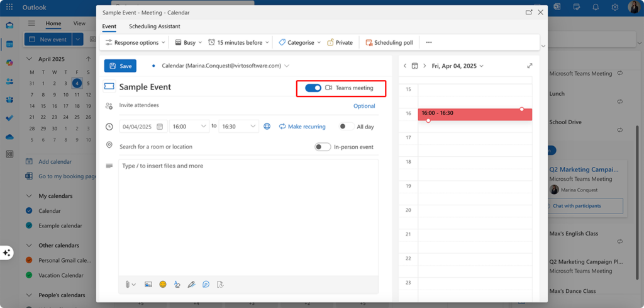
Task: Open the Outlook app launcher grid
Action: point(9,7)
